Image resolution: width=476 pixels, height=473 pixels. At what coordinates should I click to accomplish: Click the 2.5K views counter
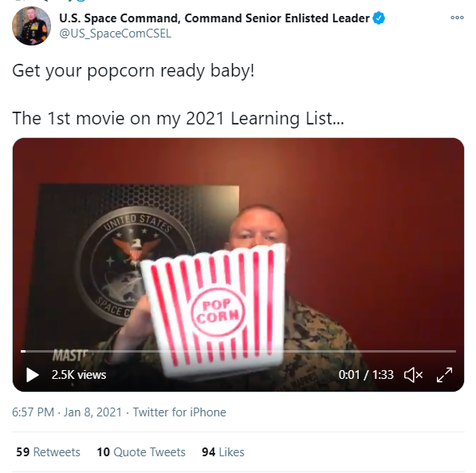point(79,375)
